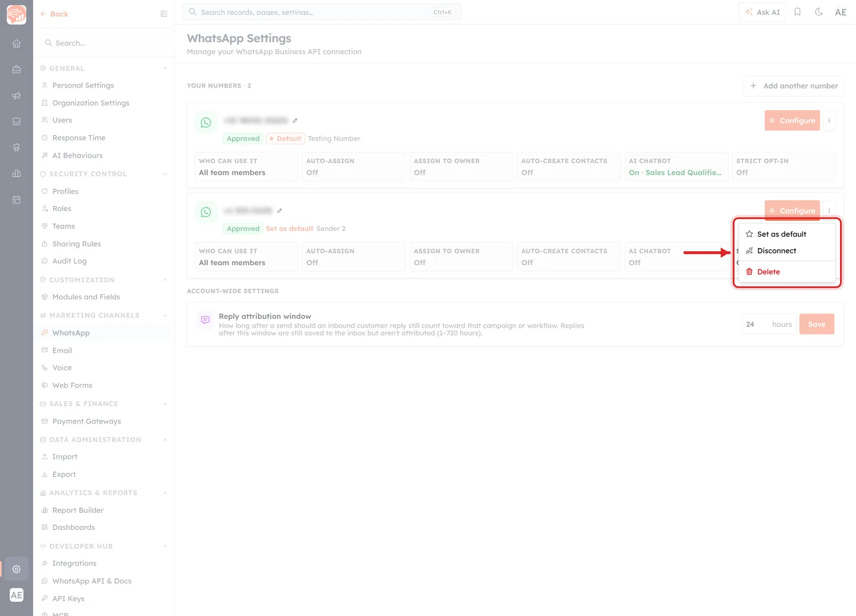This screenshot has height=616, width=856.
Task: Open Modules and Fields
Action: (x=86, y=297)
